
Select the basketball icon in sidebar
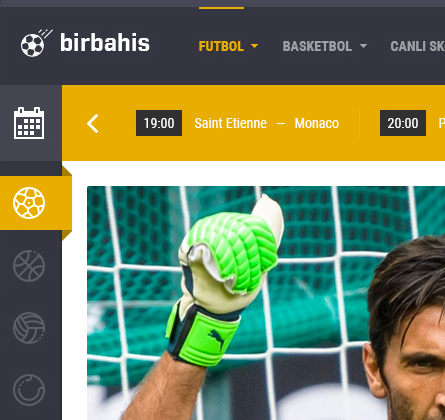[x=29, y=266]
